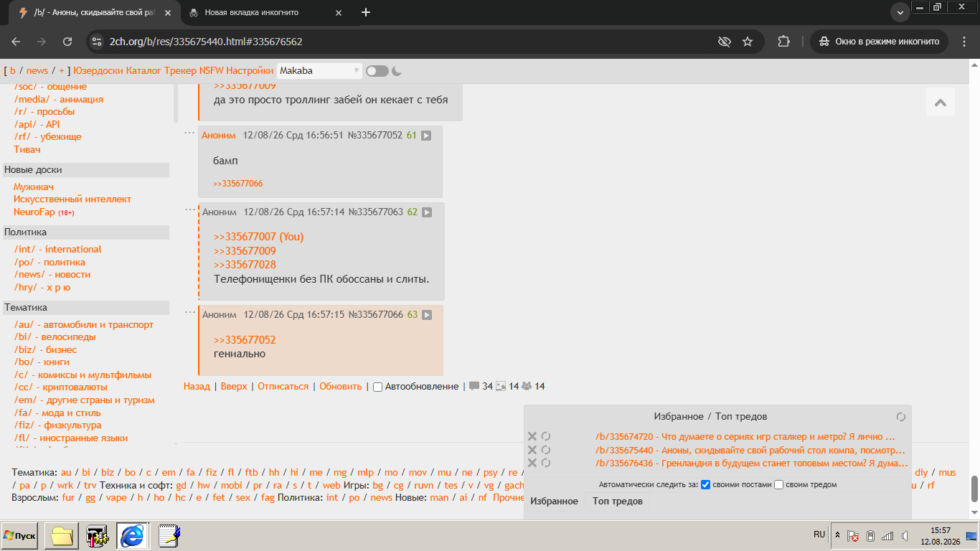
Task: Open the Искусственный интеллект board link
Action: [72, 199]
